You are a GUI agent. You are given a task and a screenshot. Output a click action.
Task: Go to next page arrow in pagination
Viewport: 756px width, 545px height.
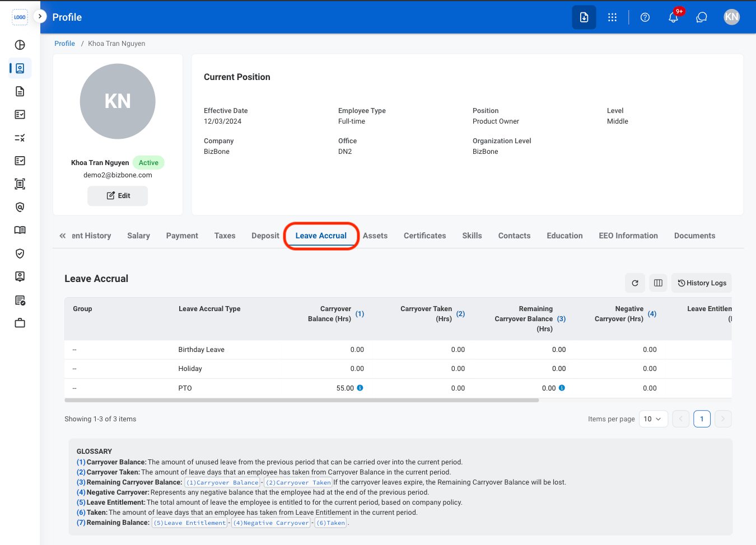(723, 419)
